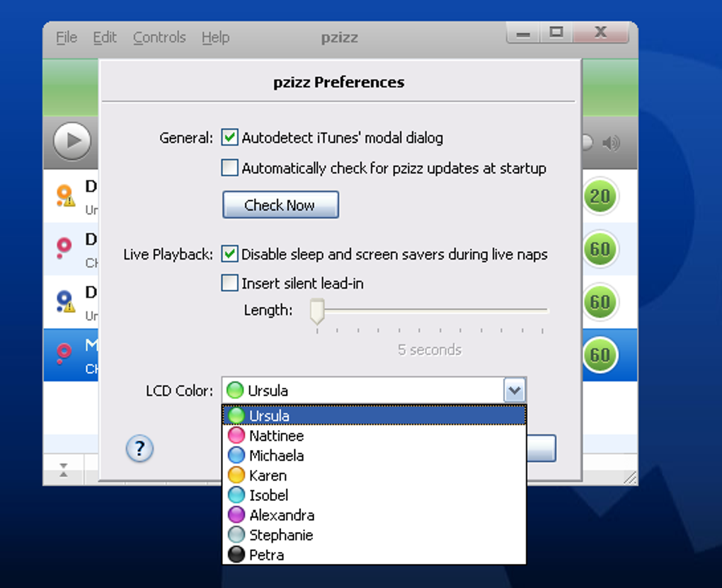Click the orange nap icon with warning
The width and height of the screenshot is (722, 588).
tap(65, 196)
